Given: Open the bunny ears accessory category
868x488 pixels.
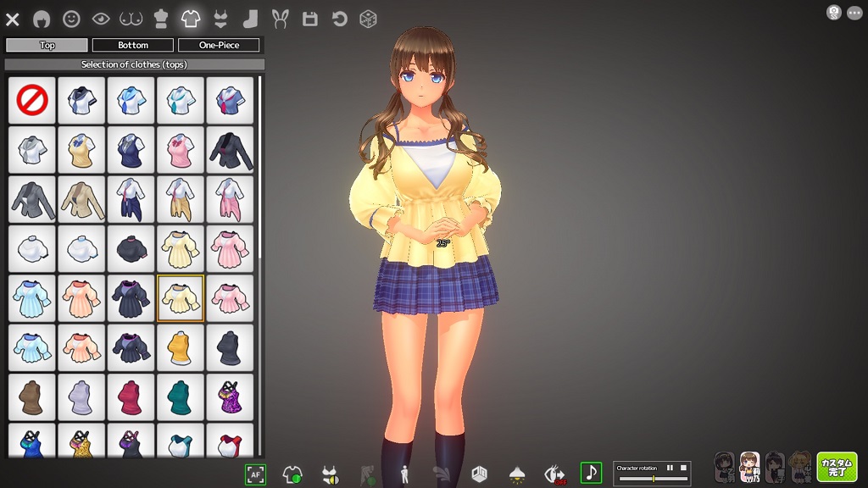Looking at the screenshot, I should (x=280, y=19).
